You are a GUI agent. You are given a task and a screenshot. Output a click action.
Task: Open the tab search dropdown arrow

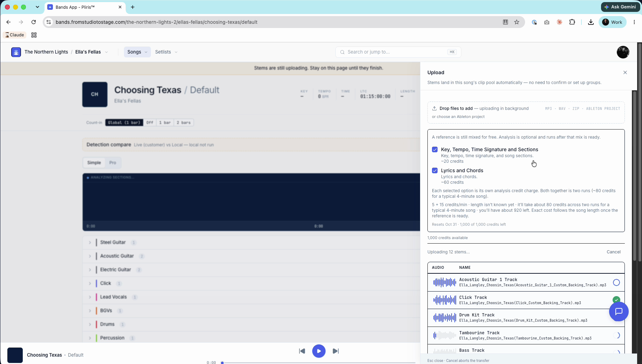coord(37,7)
